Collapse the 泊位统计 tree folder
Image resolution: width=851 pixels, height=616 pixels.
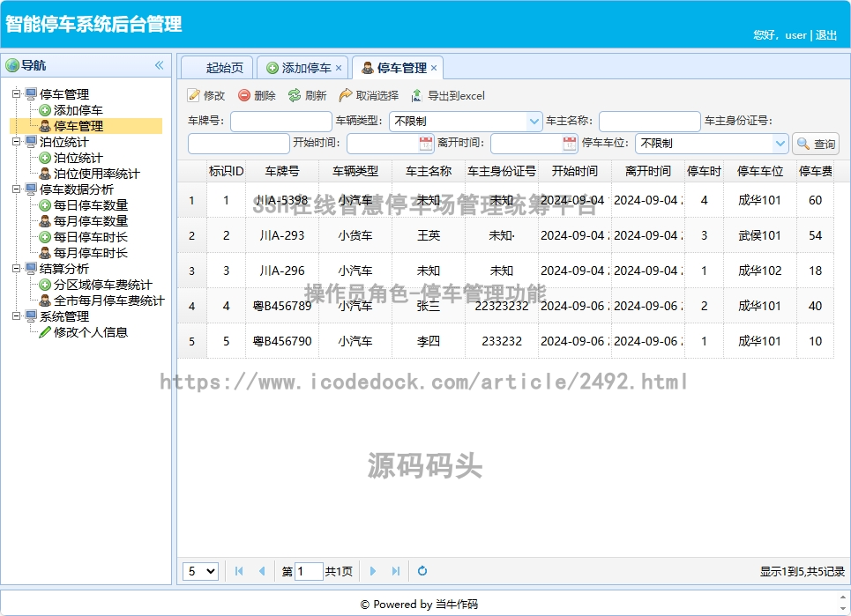[17, 142]
